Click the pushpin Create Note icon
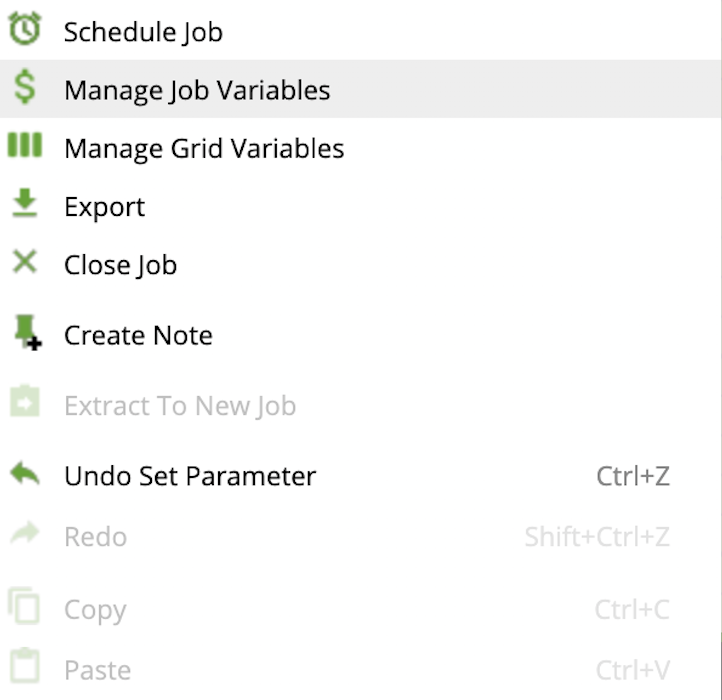722x700 pixels. tap(27, 333)
